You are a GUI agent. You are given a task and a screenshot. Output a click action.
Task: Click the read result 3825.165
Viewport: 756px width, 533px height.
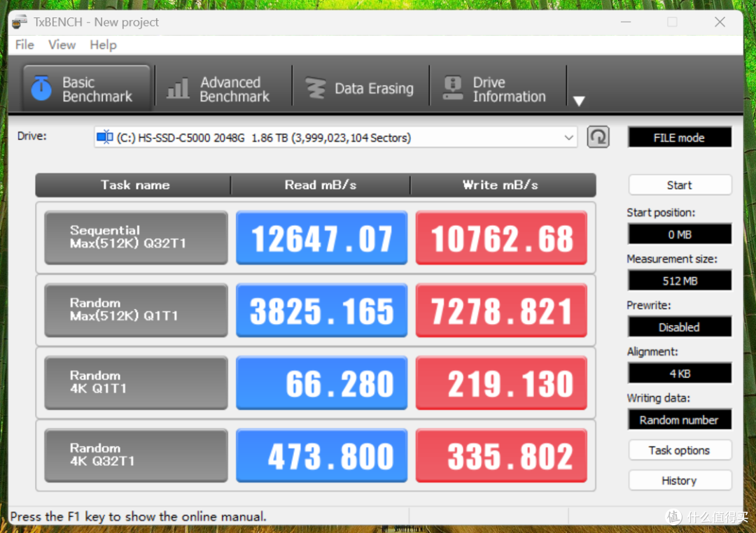[321, 311]
